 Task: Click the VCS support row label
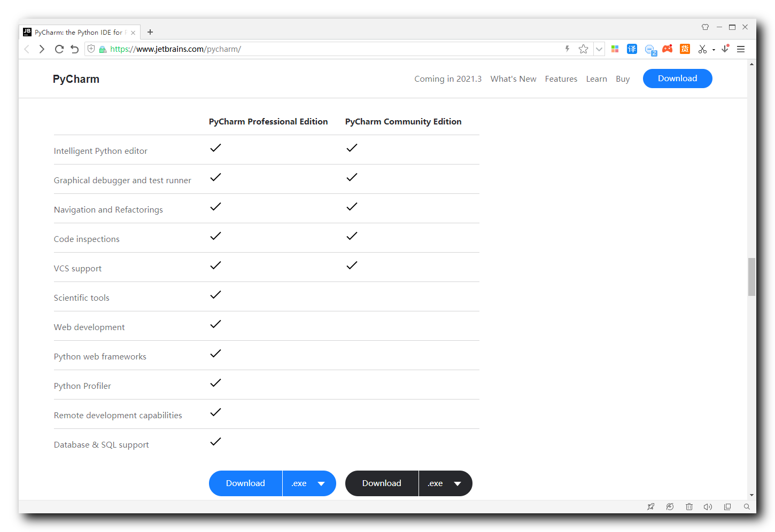(x=77, y=269)
